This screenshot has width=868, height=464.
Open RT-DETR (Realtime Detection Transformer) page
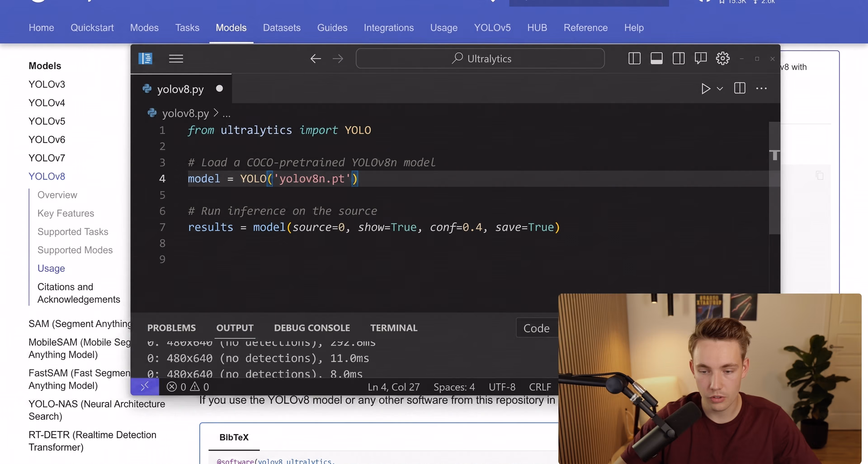92,441
